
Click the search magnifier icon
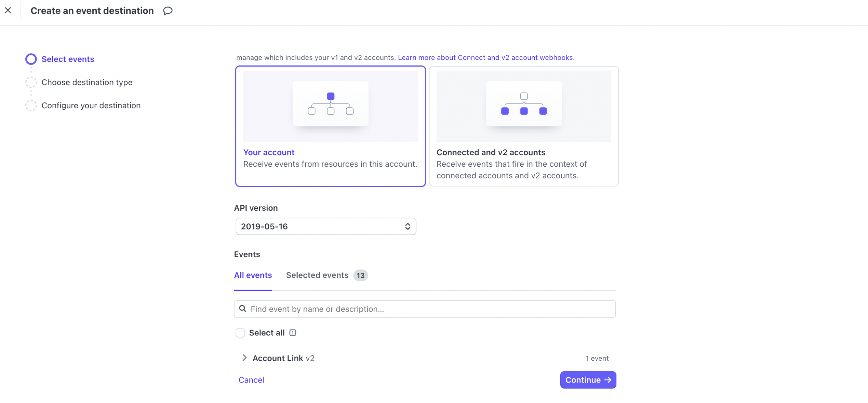pos(243,309)
